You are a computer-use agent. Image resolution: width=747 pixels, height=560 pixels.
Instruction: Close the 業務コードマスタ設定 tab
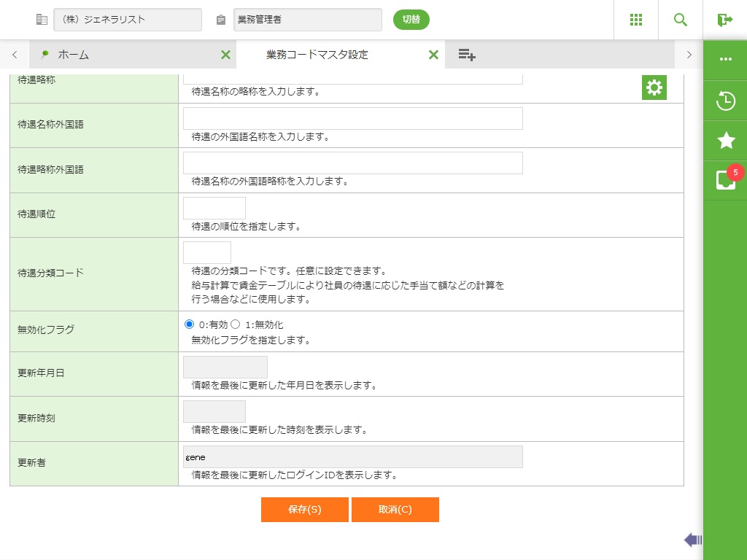(x=433, y=55)
